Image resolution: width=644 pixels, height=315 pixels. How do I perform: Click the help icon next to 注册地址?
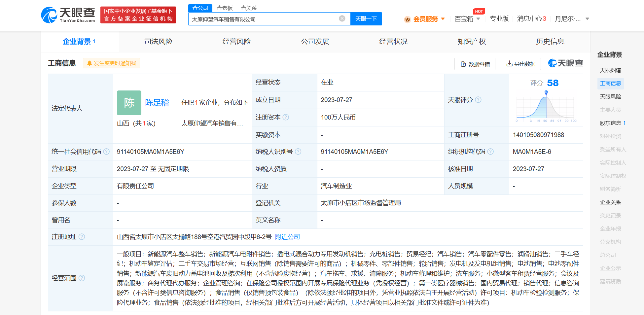coord(82,237)
